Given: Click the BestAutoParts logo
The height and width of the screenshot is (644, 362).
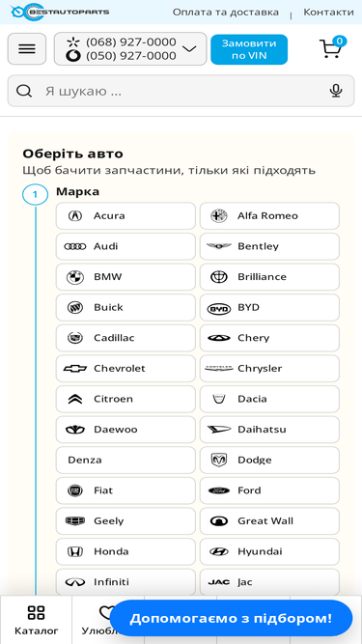Looking at the screenshot, I should pos(60,13).
